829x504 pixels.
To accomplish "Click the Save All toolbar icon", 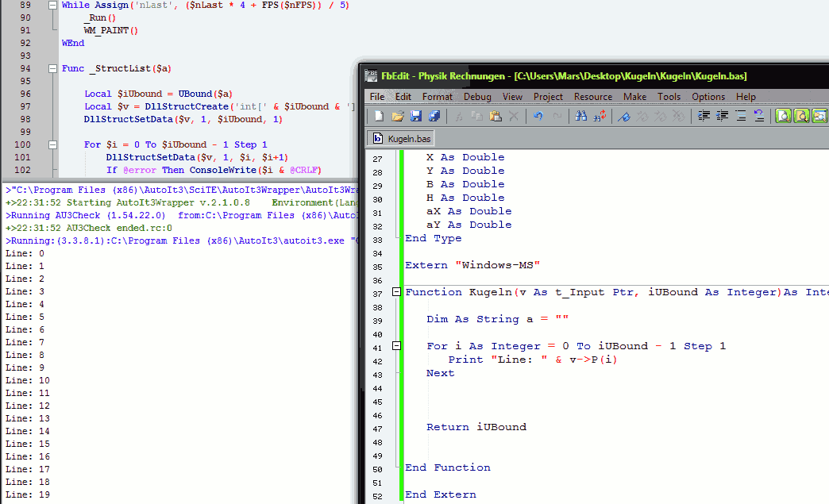I will tap(434, 117).
